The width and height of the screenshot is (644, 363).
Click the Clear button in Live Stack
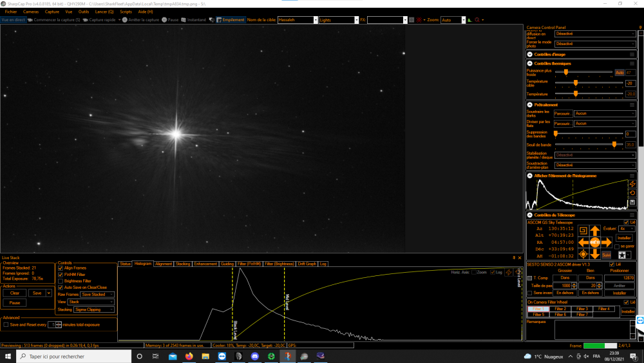pyautogui.click(x=15, y=293)
